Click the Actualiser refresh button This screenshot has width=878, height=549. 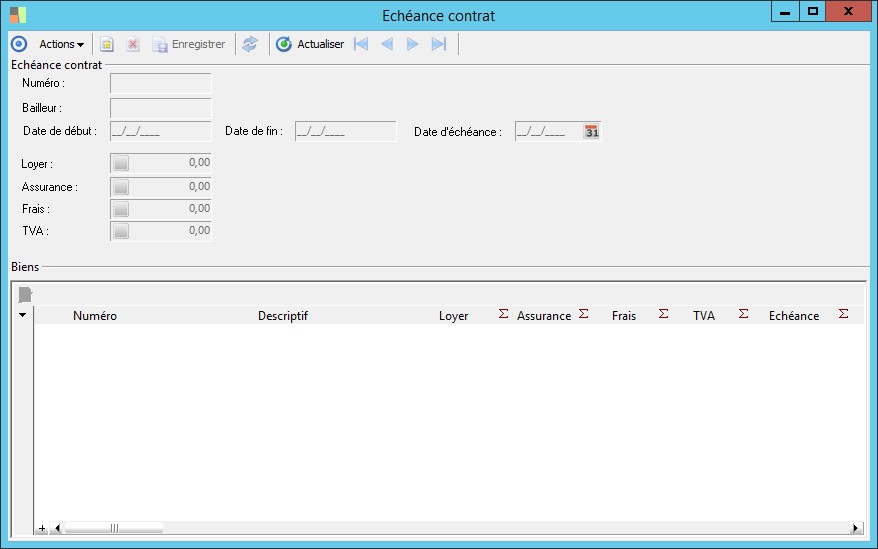coord(310,44)
